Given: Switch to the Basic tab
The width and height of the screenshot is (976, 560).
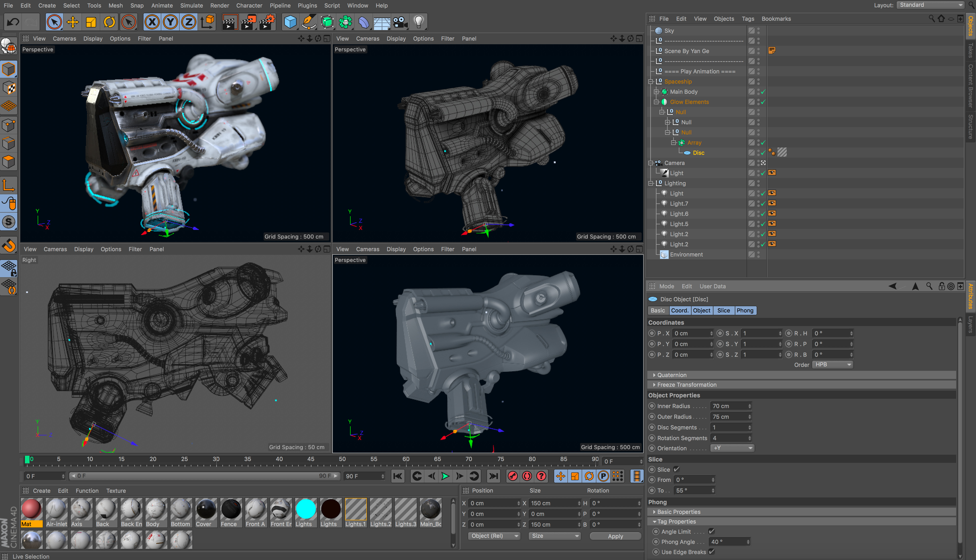Looking at the screenshot, I should (657, 310).
